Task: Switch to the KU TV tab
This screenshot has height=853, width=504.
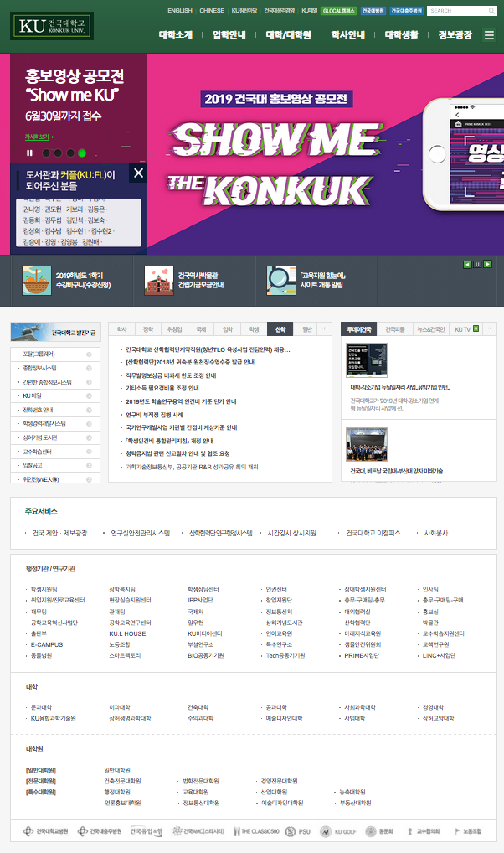Action: click(x=466, y=329)
